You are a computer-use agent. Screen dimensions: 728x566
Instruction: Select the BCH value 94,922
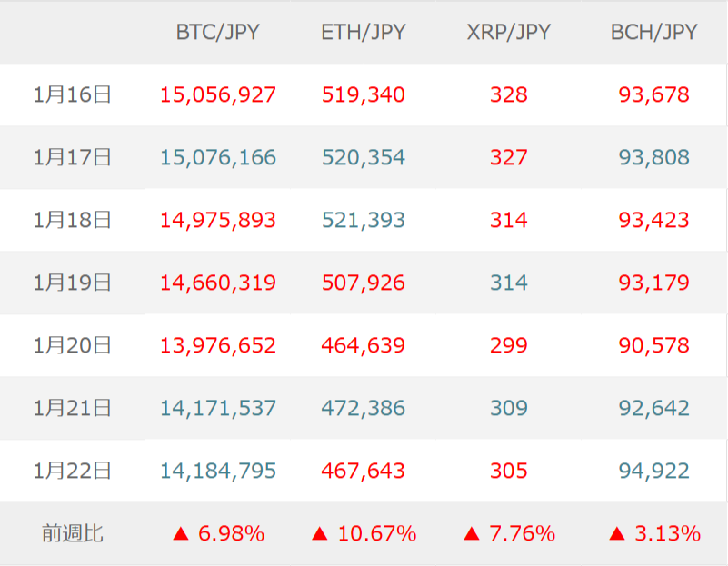pos(654,471)
